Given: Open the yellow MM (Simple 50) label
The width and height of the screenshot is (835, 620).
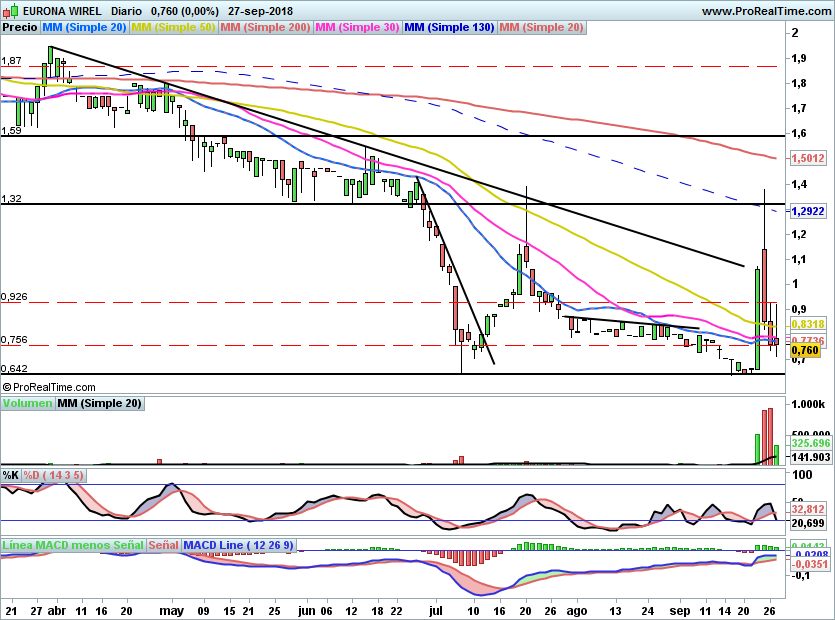Looking at the screenshot, I should pos(173,28).
